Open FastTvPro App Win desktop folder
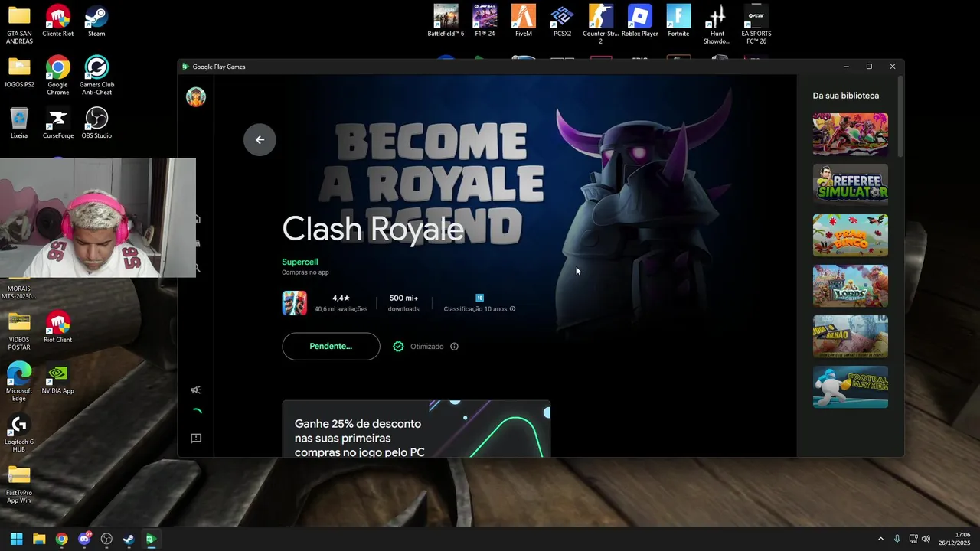 click(19, 484)
